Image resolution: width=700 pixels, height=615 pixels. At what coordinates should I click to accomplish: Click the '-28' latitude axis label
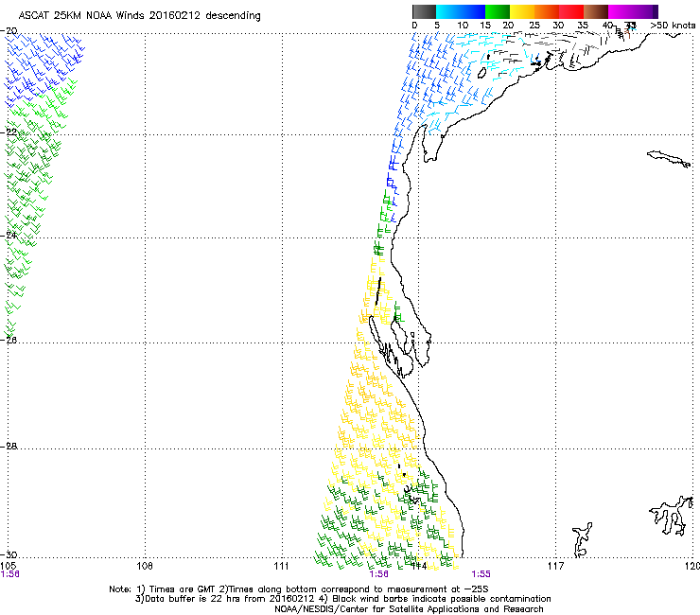tap(9, 447)
